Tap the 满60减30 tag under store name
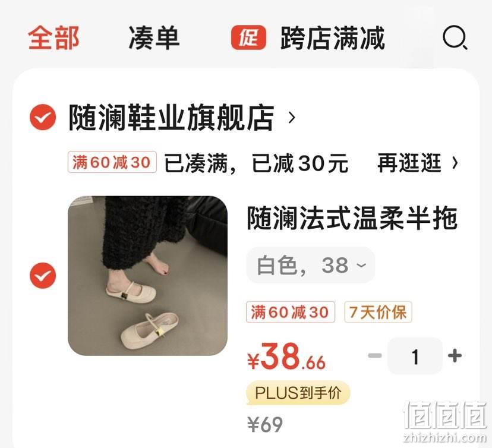 pyautogui.click(x=112, y=162)
